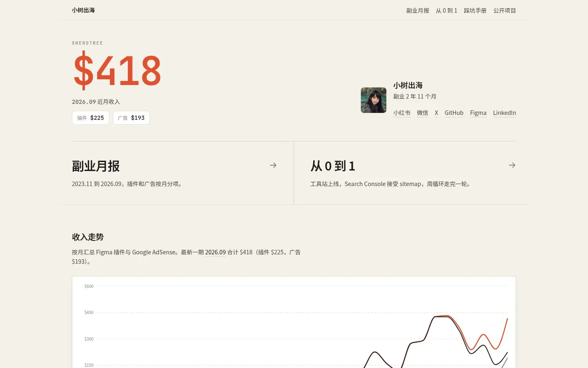
Task: Click the $450 chart axis label
Action: coord(89,312)
